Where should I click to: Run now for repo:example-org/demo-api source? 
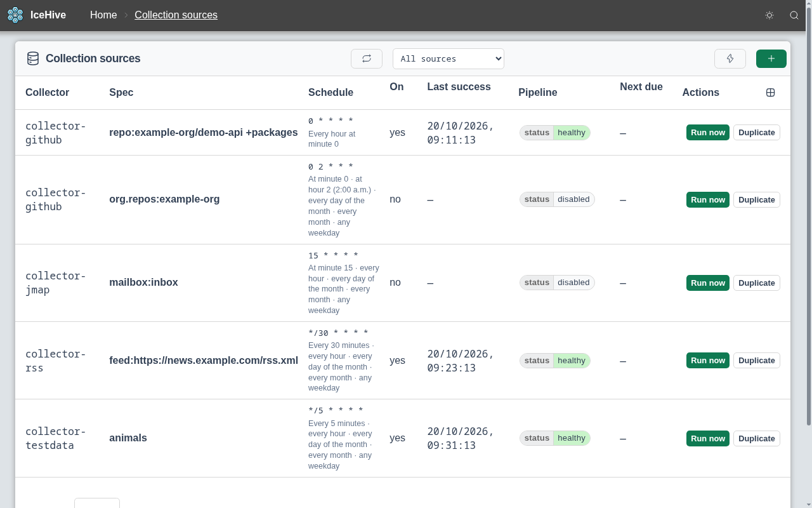(708, 132)
